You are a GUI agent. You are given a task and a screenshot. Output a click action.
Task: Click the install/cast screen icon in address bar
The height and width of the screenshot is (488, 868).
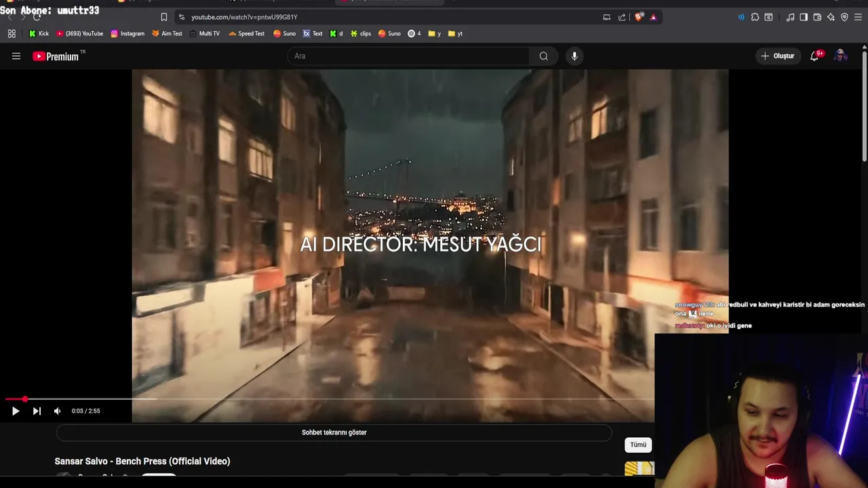point(607,17)
